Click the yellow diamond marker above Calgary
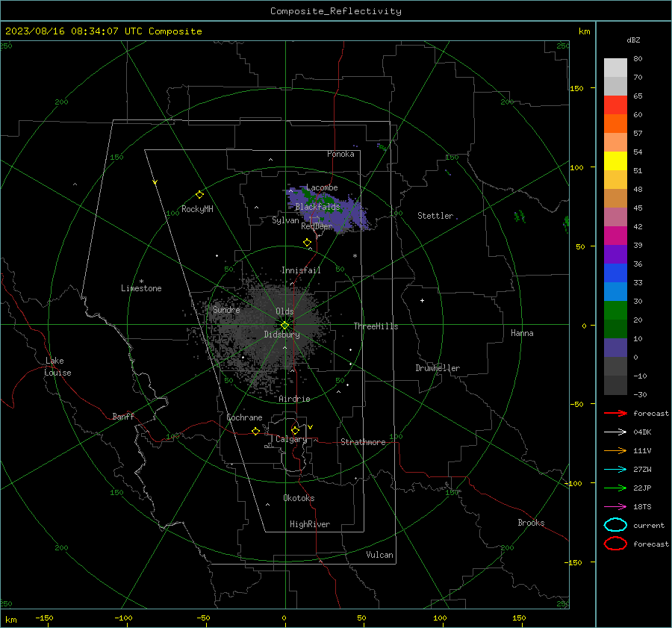 coord(295,430)
